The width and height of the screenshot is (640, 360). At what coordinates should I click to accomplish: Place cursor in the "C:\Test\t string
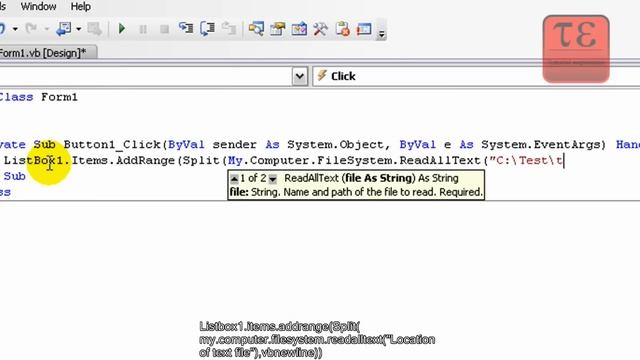(x=526, y=160)
